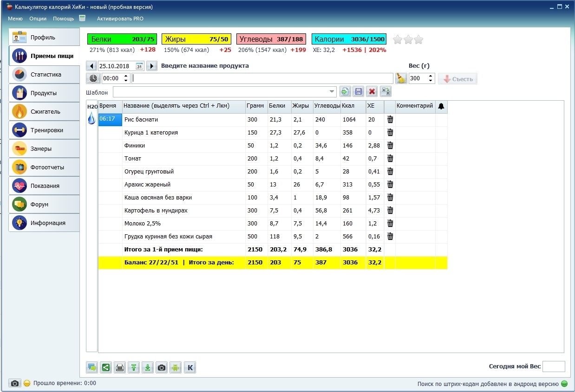Save template with the floppy disk icon
This screenshot has height=392, width=575.
[358, 91]
